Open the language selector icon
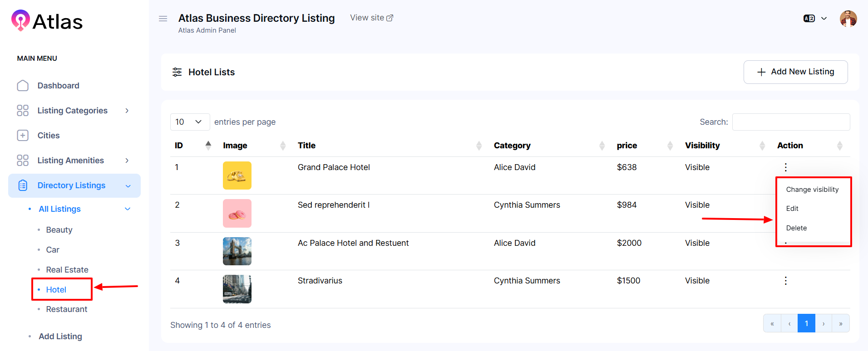Image resolution: width=868 pixels, height=351 pixels. click(809, 19)
